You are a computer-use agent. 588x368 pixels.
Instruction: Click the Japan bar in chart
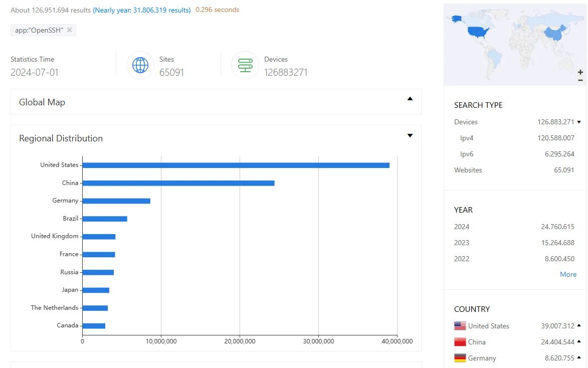click(96, 290)
